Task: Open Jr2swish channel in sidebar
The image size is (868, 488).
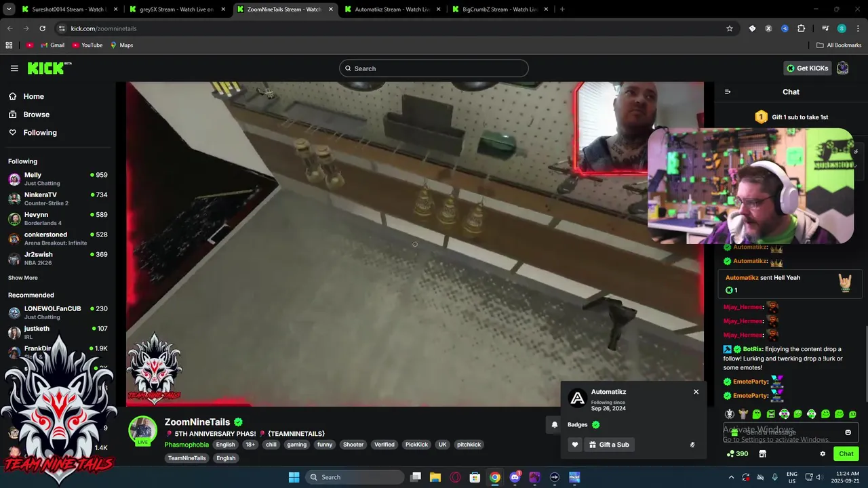Action: click(58, 258)
